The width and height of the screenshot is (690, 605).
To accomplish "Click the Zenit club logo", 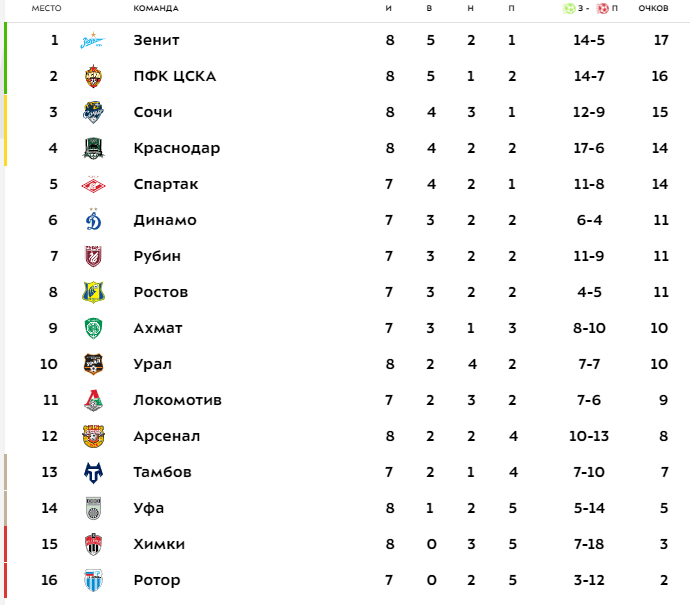I will click(x=94, y=41).
